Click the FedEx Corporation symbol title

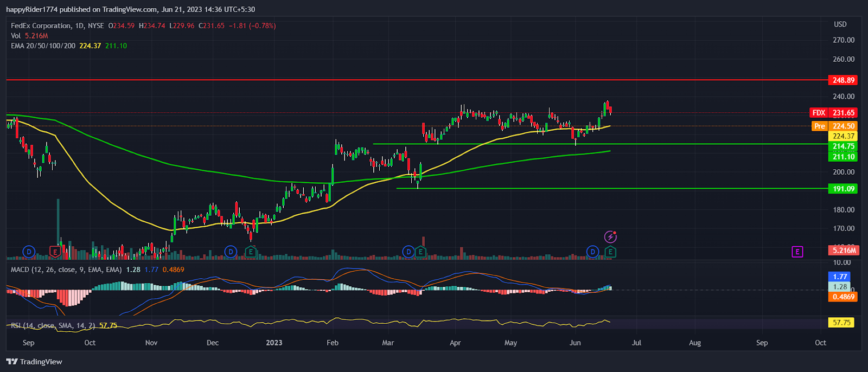click(x=57, y=25)
